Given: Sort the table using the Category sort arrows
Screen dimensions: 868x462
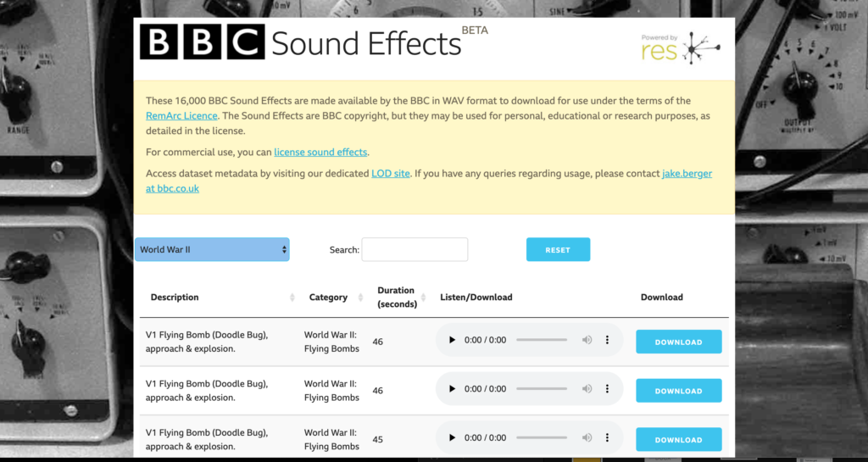Looking at the screenshot, I should [x=360, y=298].
